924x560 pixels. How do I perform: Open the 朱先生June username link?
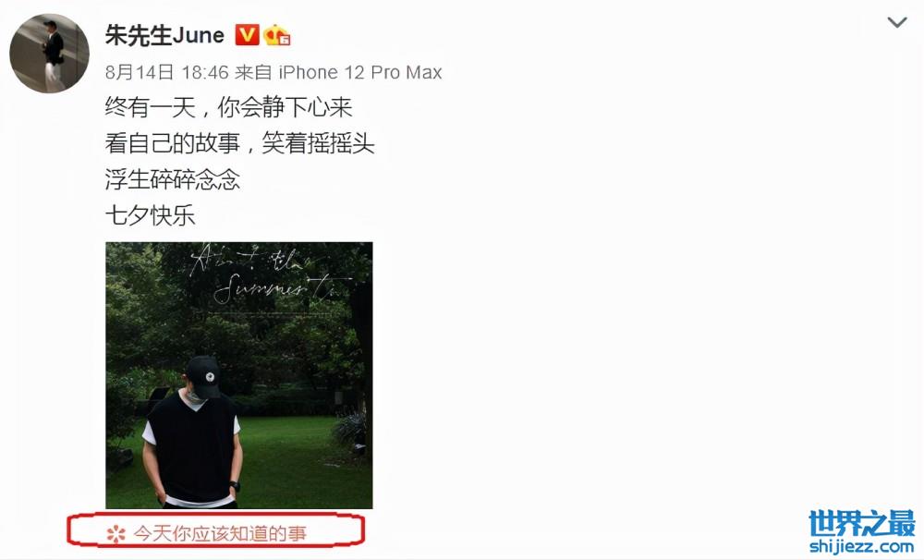coord(165,35)
